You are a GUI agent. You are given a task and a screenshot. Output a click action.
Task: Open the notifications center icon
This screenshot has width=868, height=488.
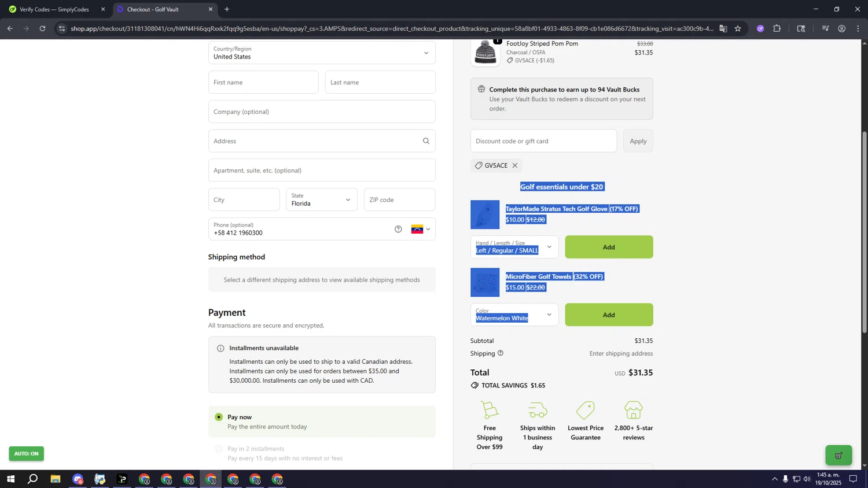click(853, 479)
